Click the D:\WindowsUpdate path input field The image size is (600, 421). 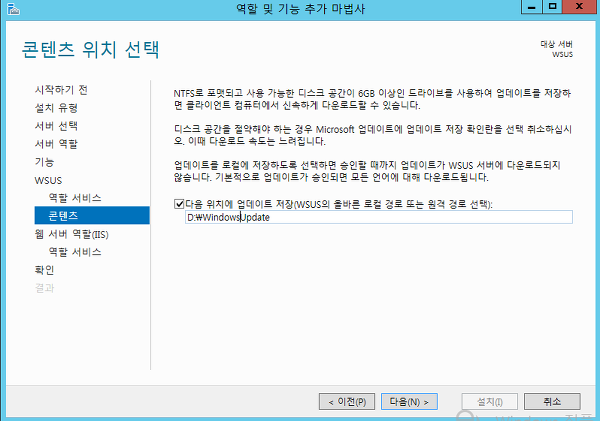(x=379, y=217)
